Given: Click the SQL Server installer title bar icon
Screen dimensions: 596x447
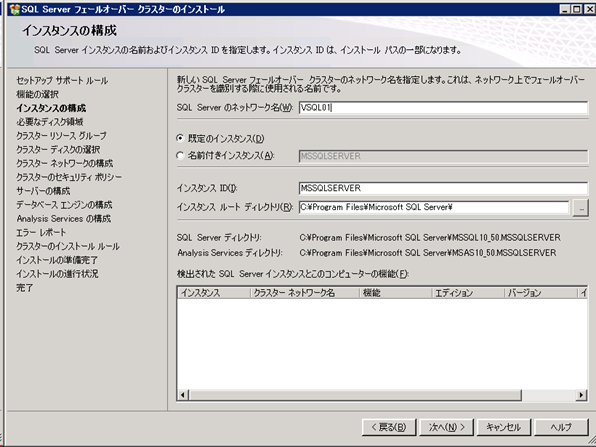Looking at the screenshot, I should click(14, 9).
